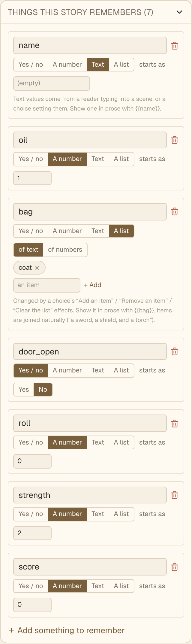Screen dimensions: 192x644
Task: Change oil type to Yes / no
Action: click(x=31, y=159)
